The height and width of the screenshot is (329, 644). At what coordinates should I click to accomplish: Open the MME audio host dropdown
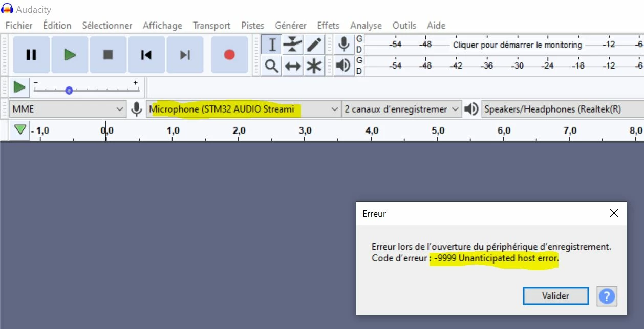(68, 109)
